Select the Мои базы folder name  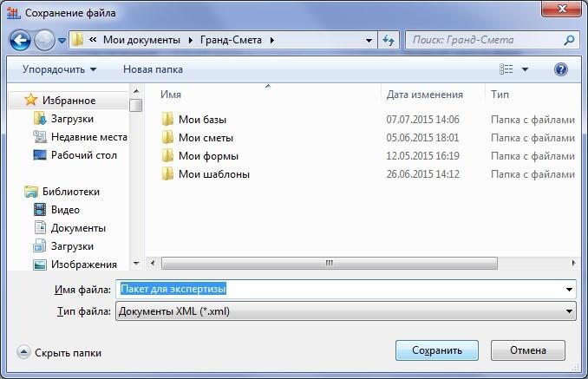pos(202,119)
